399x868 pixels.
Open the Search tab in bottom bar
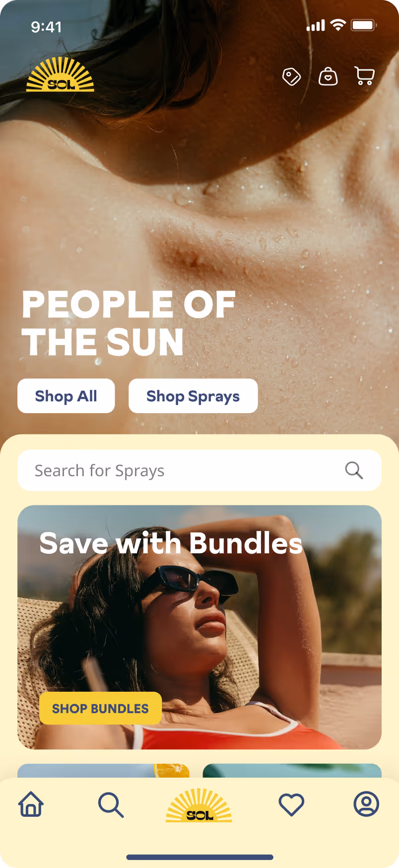pos(111,804)
